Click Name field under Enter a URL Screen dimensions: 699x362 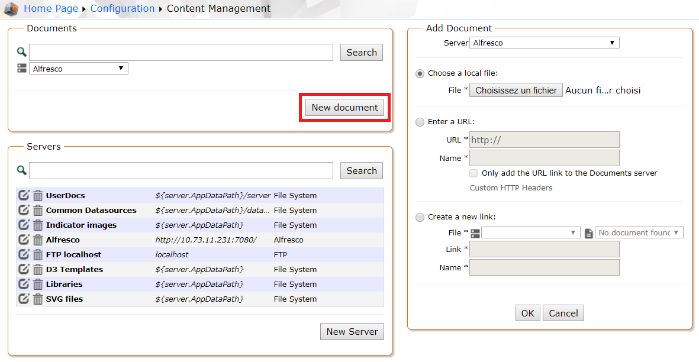544,158
